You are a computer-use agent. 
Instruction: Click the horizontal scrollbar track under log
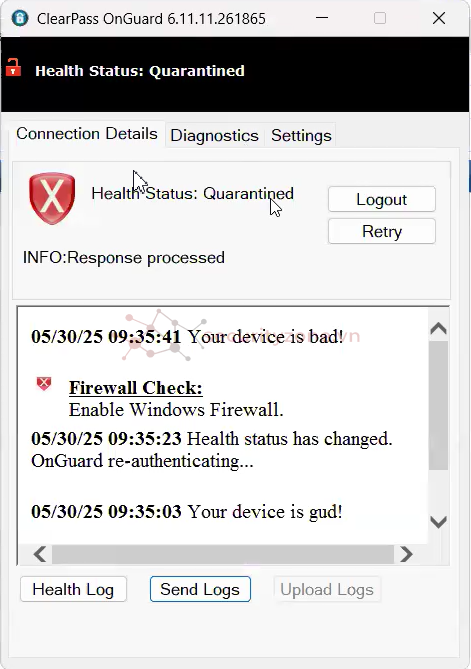pyautogui.click(x=223, y=554)
